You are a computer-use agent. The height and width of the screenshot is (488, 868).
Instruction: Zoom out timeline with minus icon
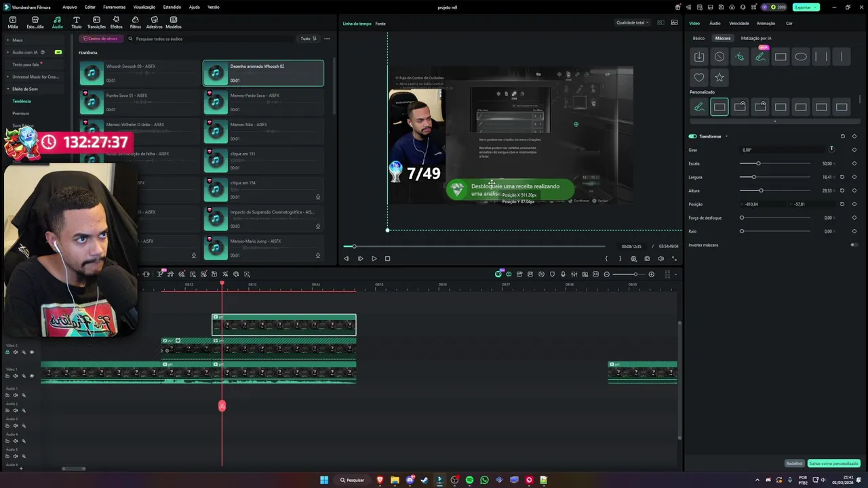pos(606,274)
